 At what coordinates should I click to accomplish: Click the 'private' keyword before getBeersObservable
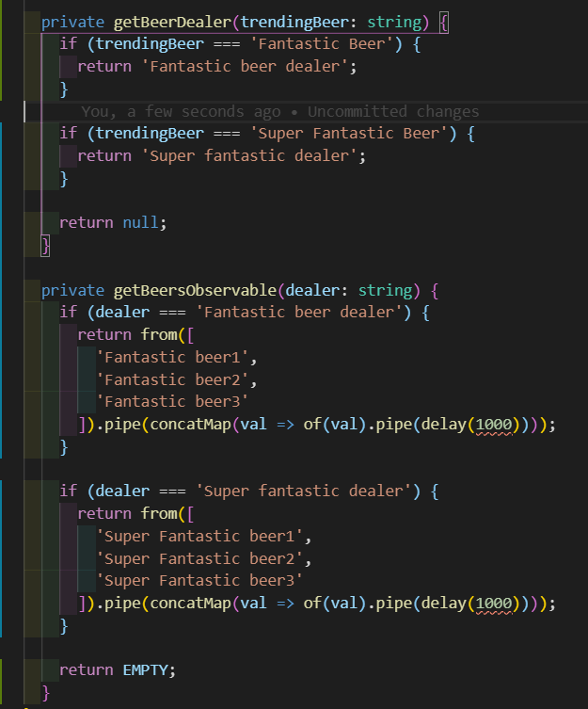pos(72,290)
